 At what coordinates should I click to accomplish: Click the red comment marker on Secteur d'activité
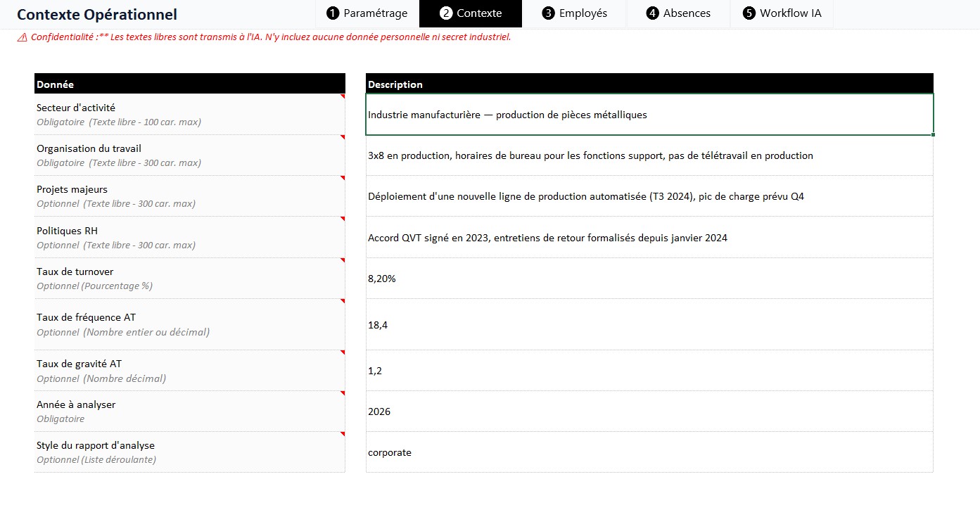(x=343, y=96)
